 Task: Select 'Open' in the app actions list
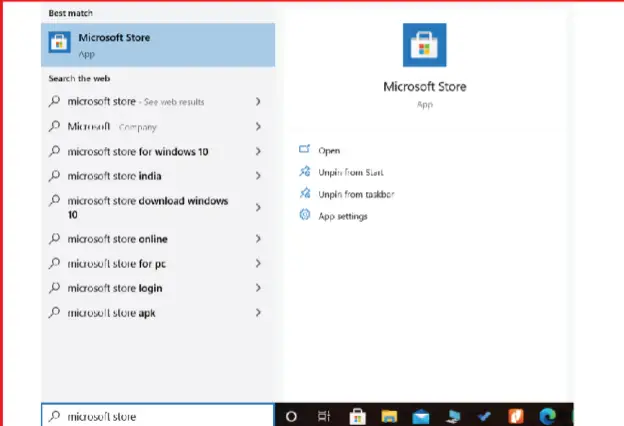pos(329,150)
